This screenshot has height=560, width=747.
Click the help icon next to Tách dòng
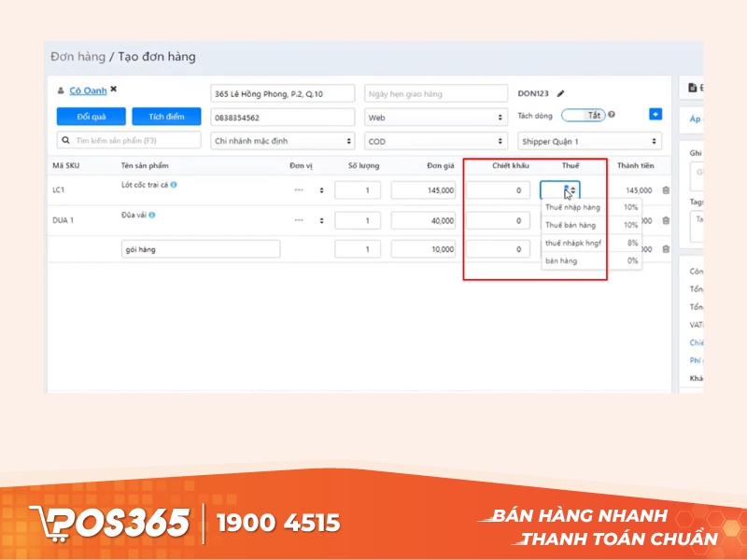(612, 115)
